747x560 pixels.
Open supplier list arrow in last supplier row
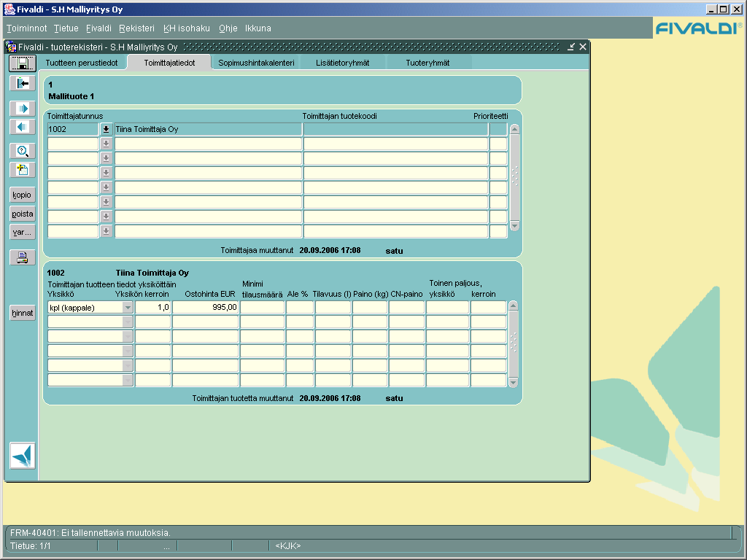pos(106,231)
